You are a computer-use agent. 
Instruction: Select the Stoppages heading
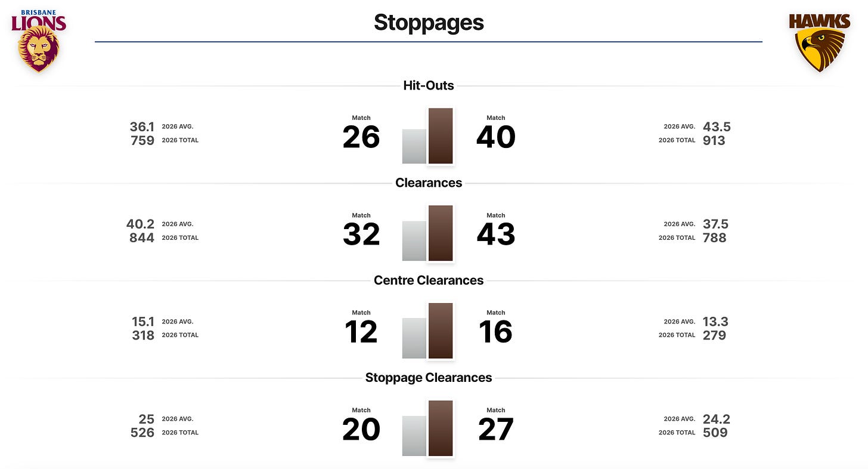click(x=429, y=23)
